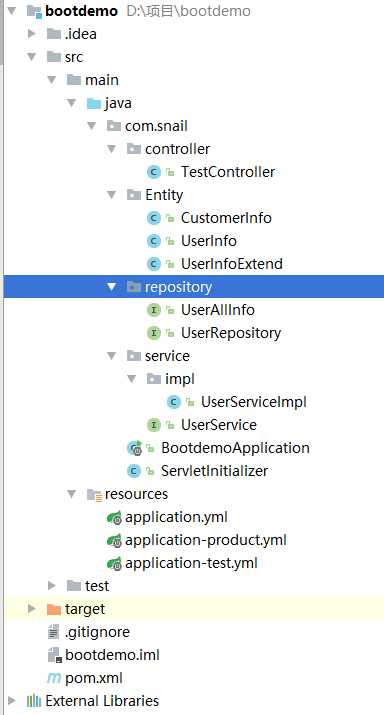Image resolution: width=384 pixels, height=715 pixels.
Task: Select the ServletInitializer class
Action: click(x=214, y=471)
